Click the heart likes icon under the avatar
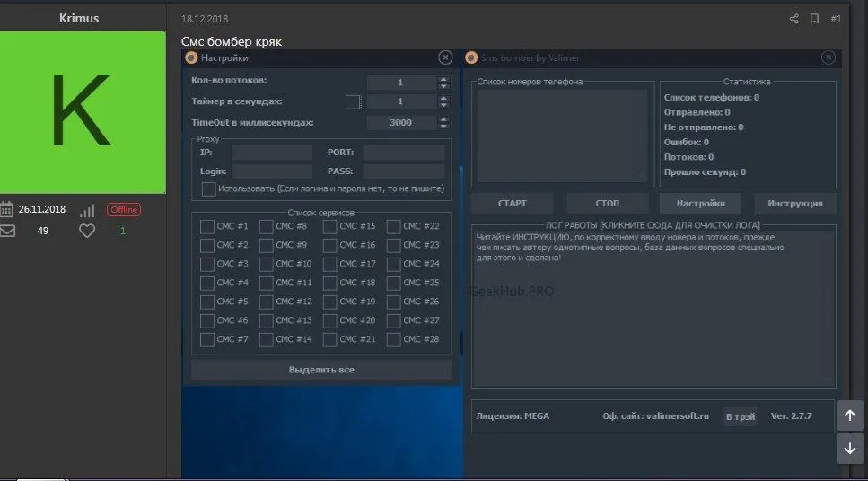Viewport: 868px width, 481px height. point(87,231)
